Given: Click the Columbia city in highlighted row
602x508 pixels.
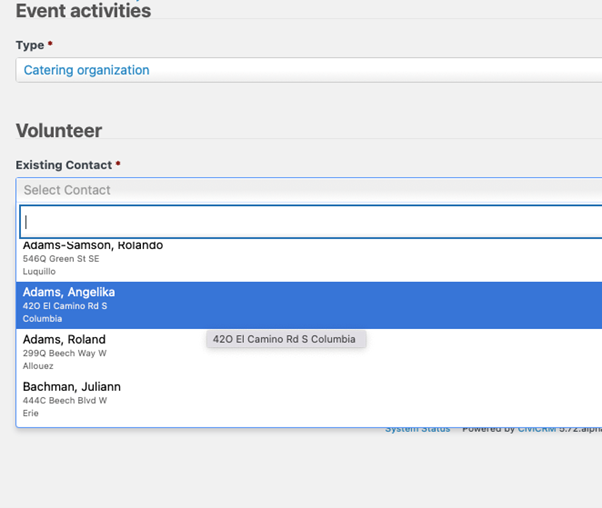Looking at the screenshot, I should (x=42, y=318).
